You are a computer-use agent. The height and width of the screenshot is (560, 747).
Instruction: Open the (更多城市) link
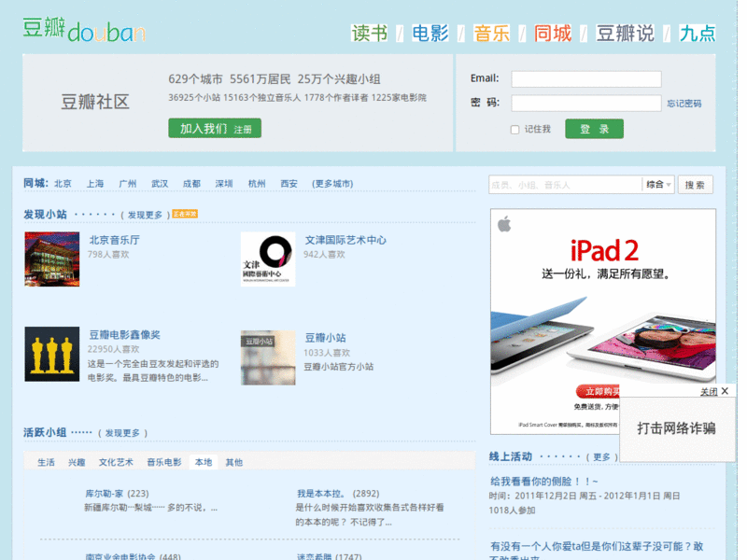pos(332,184)
